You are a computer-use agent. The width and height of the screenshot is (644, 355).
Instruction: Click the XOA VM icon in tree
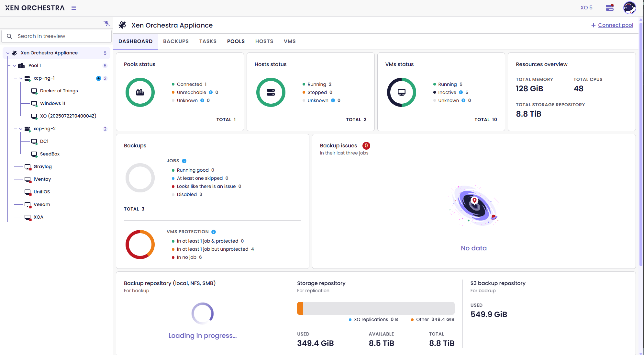coord(28,217)
